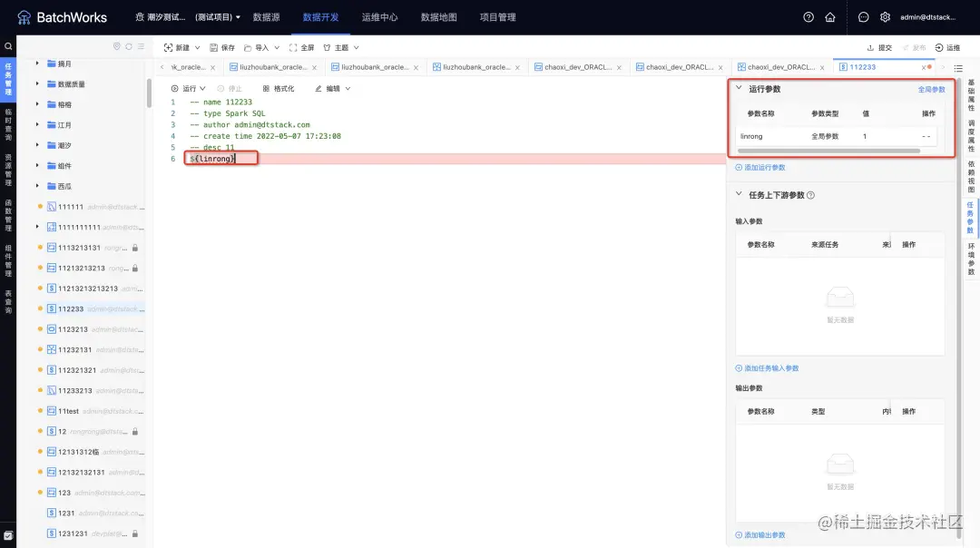
Task: Click 提交 submit button
Action: click(x=879, y=47)
